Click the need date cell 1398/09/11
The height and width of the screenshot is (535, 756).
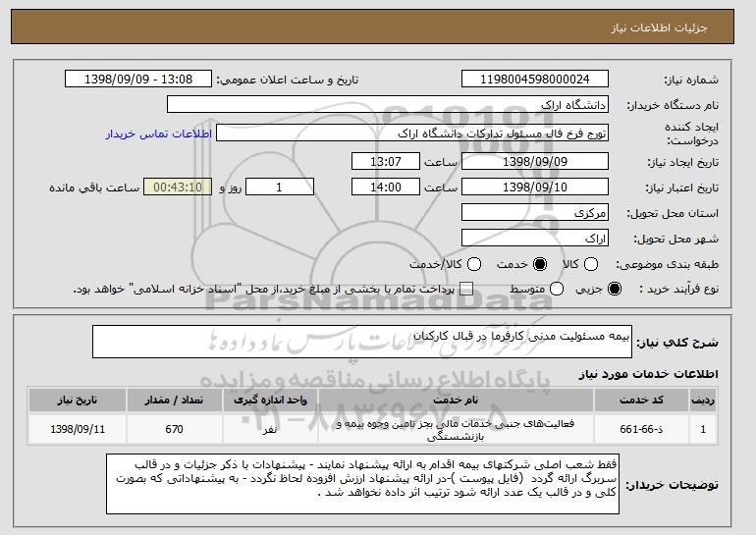pyautogui.click(x=78, y=429)
